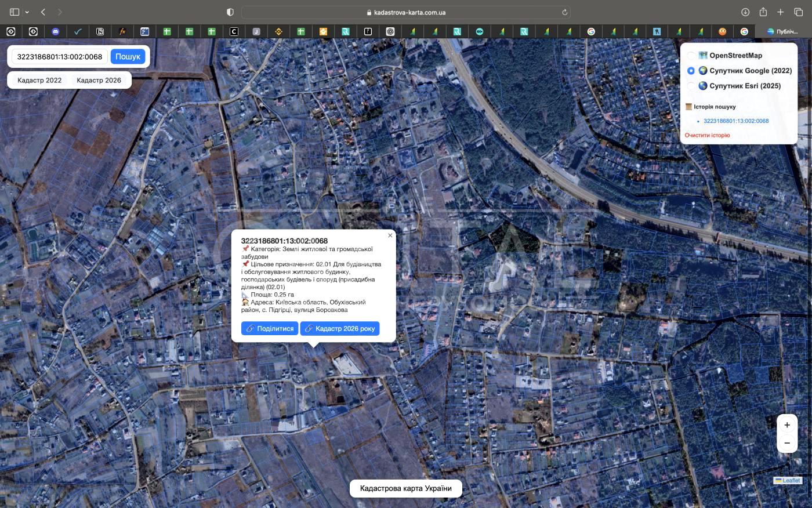Screen dimensions: 812x508
Task: Switch to the Кадастр 2026 layer
Action: [x=99, y=80]
